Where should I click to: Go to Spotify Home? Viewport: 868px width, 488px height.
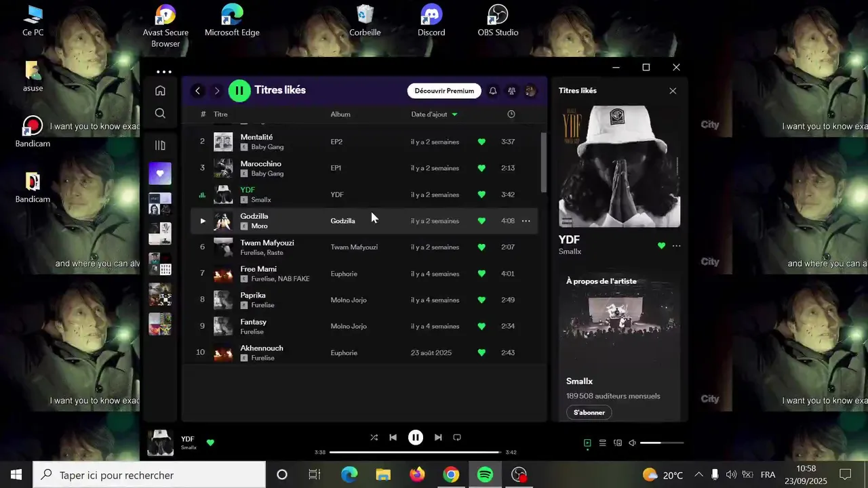point(160,90)
